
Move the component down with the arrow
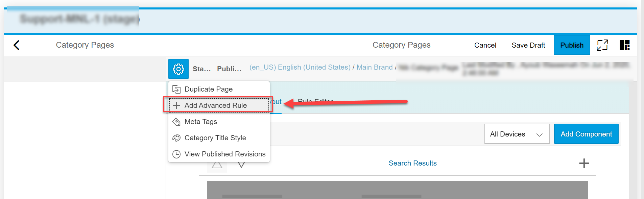(x=241, y=165)
